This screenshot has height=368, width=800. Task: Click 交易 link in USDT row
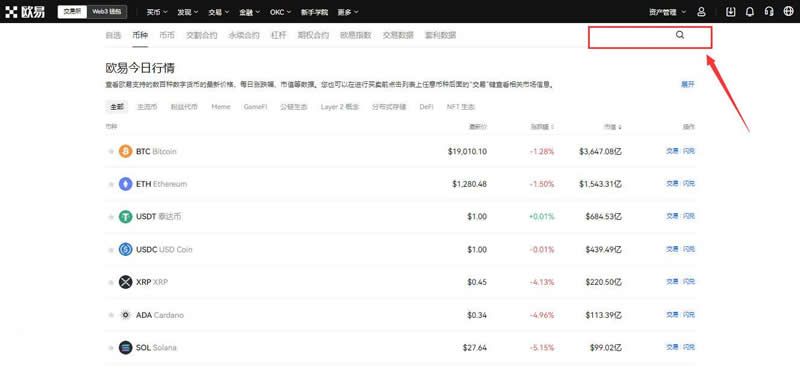(x=672, y=217)
